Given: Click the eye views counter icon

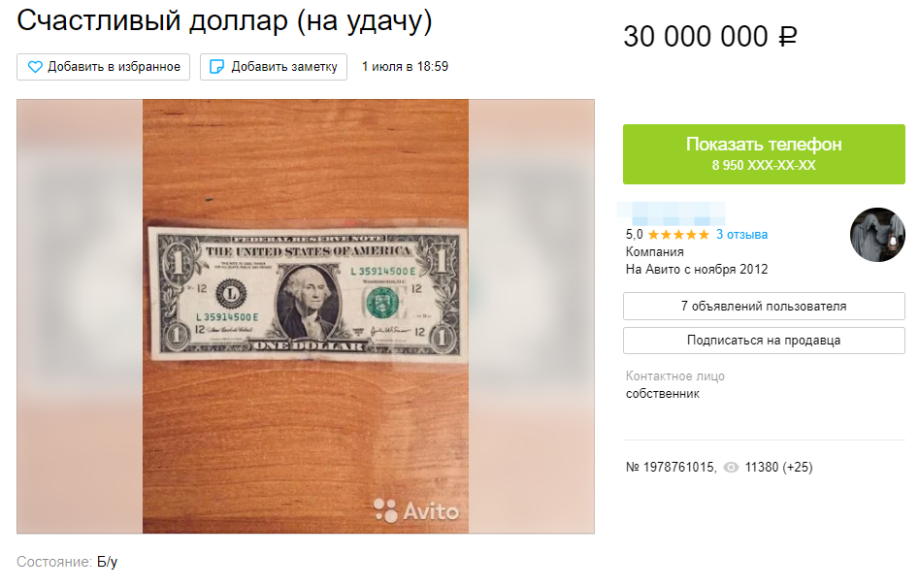Looking at the screenshot, I should coord(731,468).
